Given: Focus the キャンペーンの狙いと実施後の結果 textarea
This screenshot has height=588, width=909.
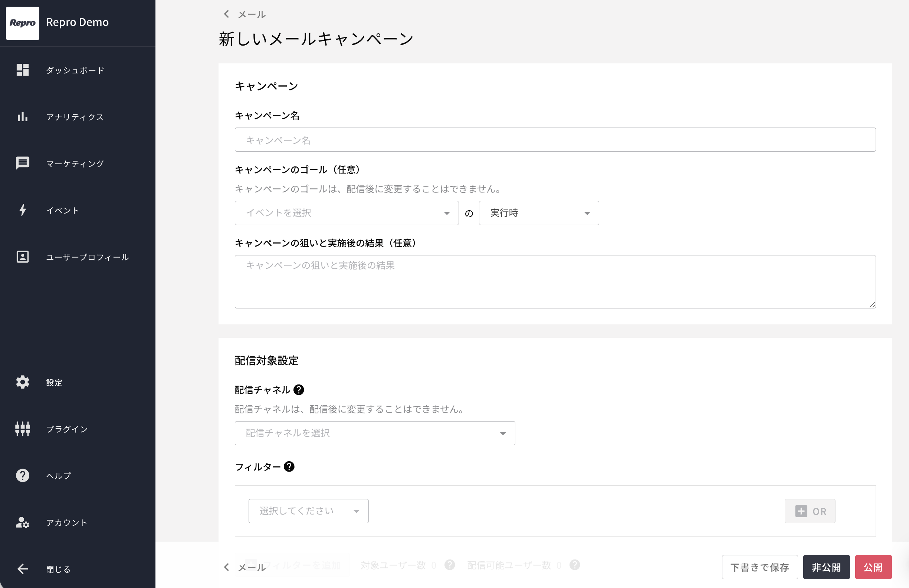Looking at the screenshot, I should click(555, 282).
